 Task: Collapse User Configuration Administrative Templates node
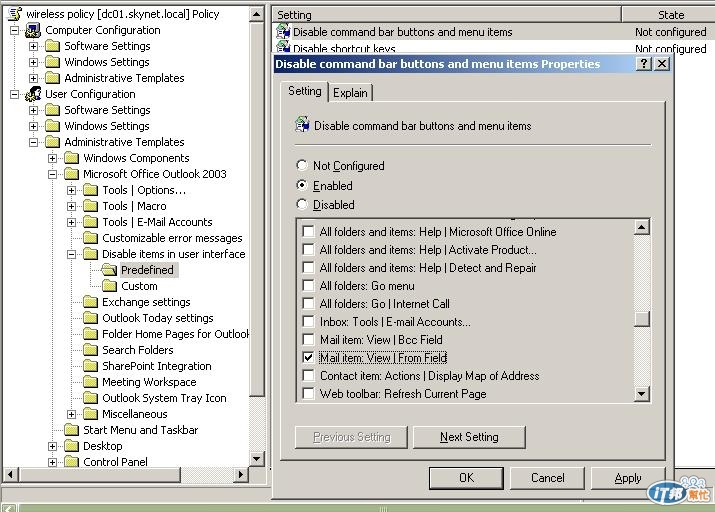tap(33, 142)
